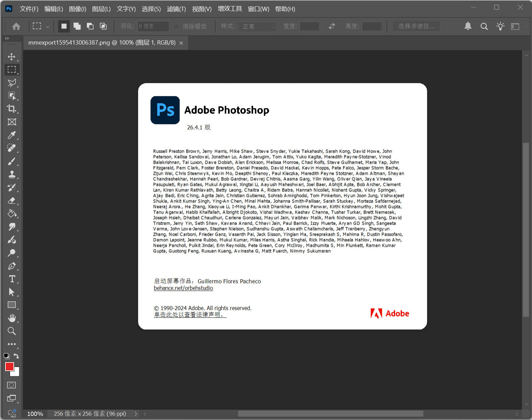Viewport: 532px width, 420px height.
Task: Select the History Brush tool
Action: tap(12, 187)
